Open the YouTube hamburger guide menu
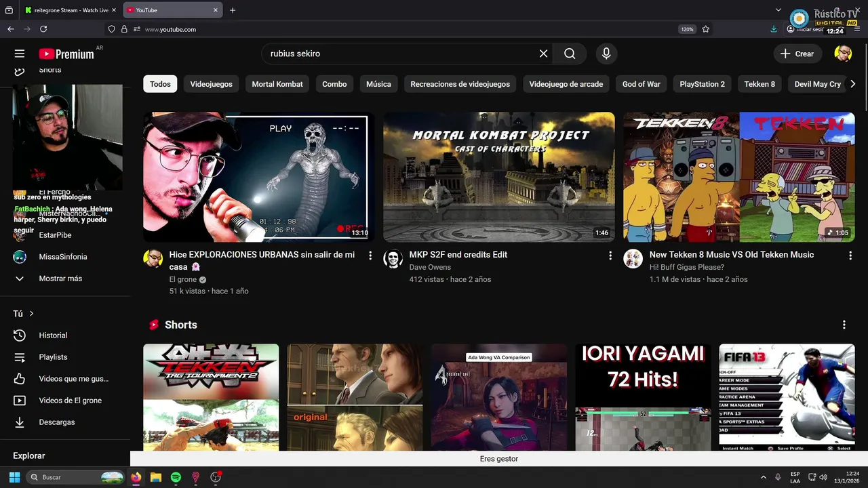Screen dimensions: 868x488 (19, 54)
